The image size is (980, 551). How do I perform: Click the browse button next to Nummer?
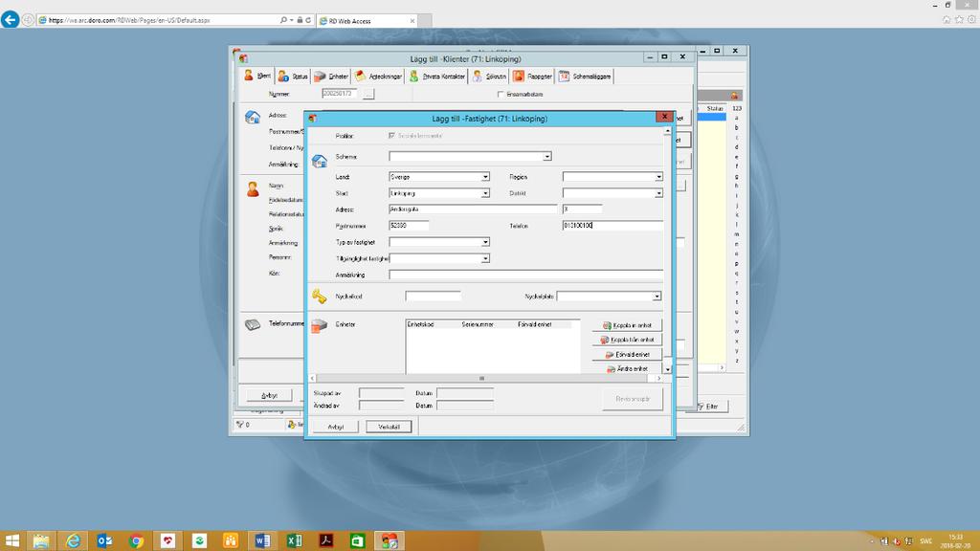click(x=368, y=94)
